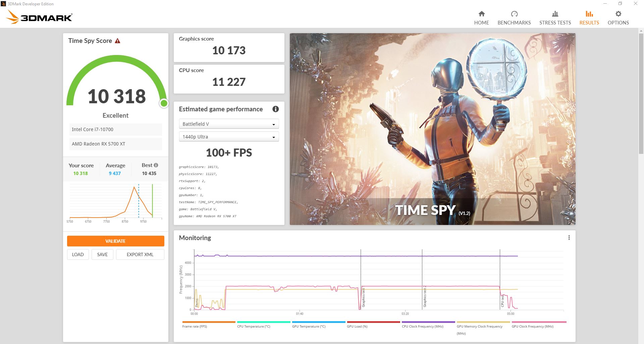Click the GPU Clock Frequency color swatch

[x=539, y=322]
